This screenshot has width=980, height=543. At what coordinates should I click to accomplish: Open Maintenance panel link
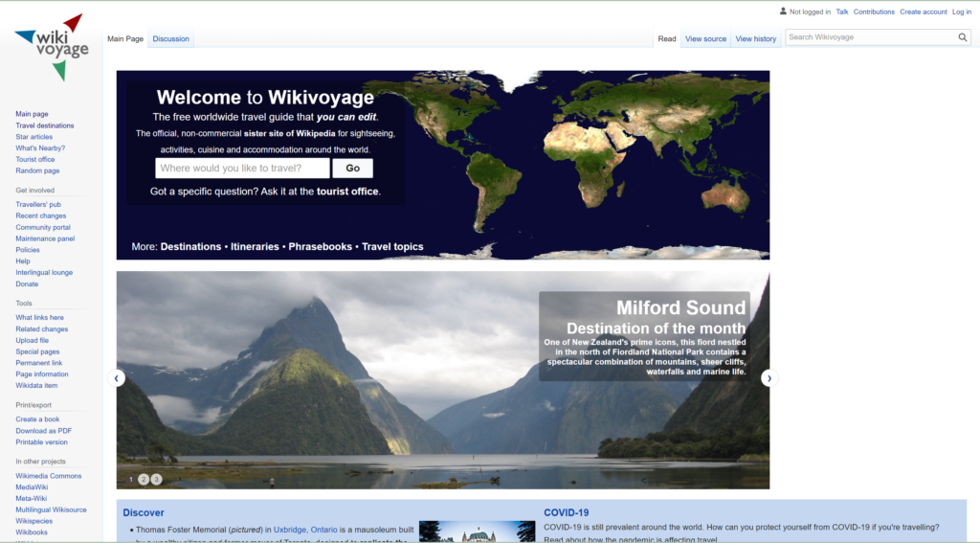(45, 238)
